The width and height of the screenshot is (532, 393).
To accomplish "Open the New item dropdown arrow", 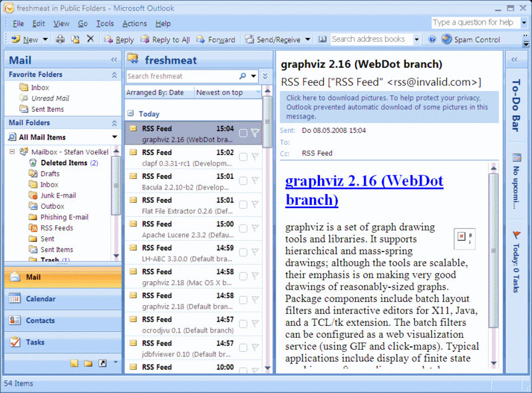I will (45, 39).
